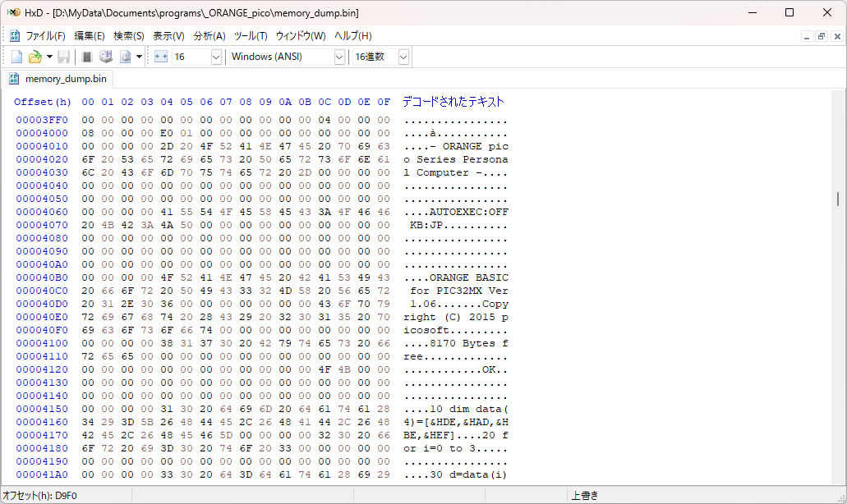Click hex byte 04 in row 00003FF0
The width and height of the screenshot is (847, 504).
pos(325,120)
